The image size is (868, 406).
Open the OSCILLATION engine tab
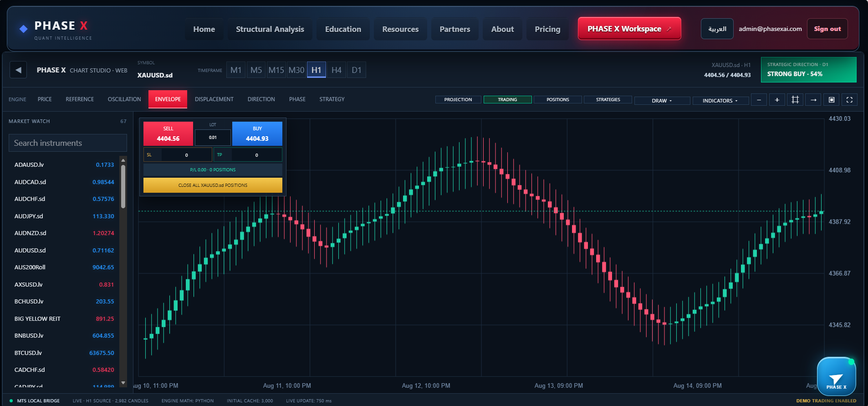tap(124, 99)
